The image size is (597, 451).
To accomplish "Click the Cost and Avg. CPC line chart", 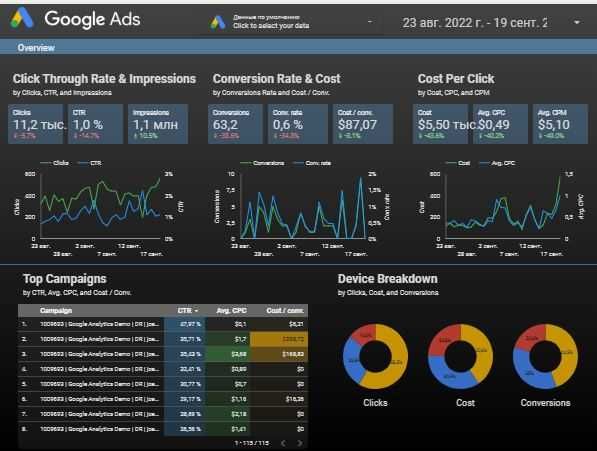I will coord(502,209).
